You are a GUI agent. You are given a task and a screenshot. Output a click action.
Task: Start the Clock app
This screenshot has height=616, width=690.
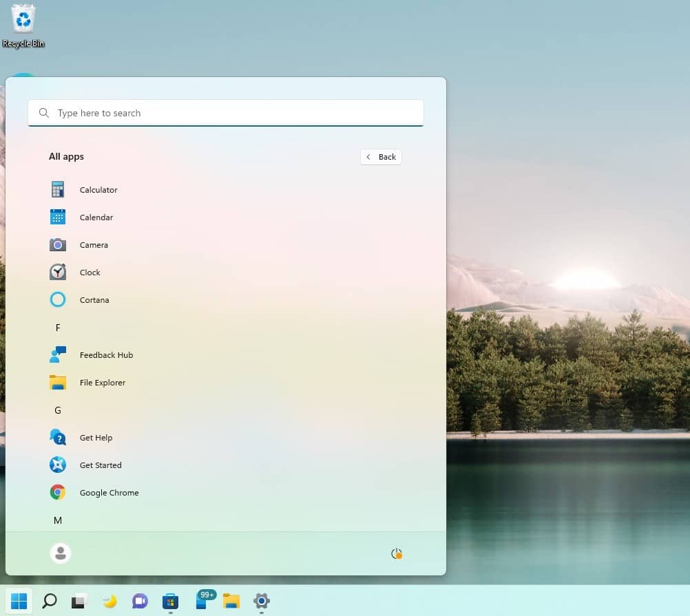[x=90, y=272]
